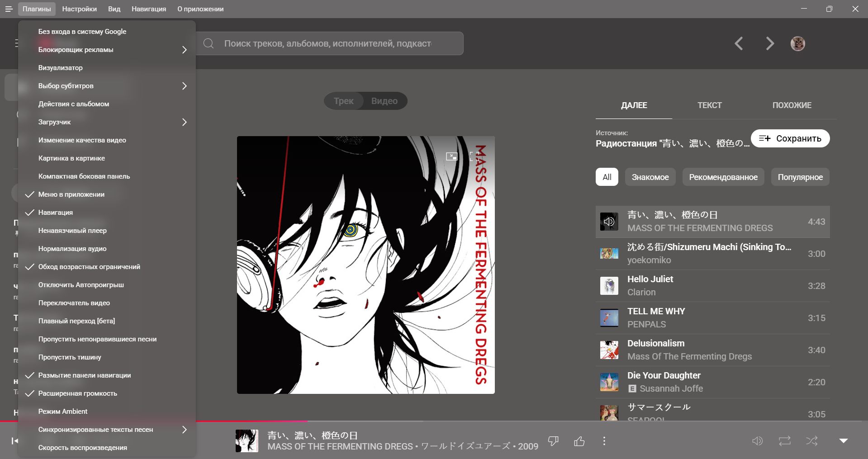Go forward with the right arrow
Viewport: 868px width, 459px height.
(769, 43)
